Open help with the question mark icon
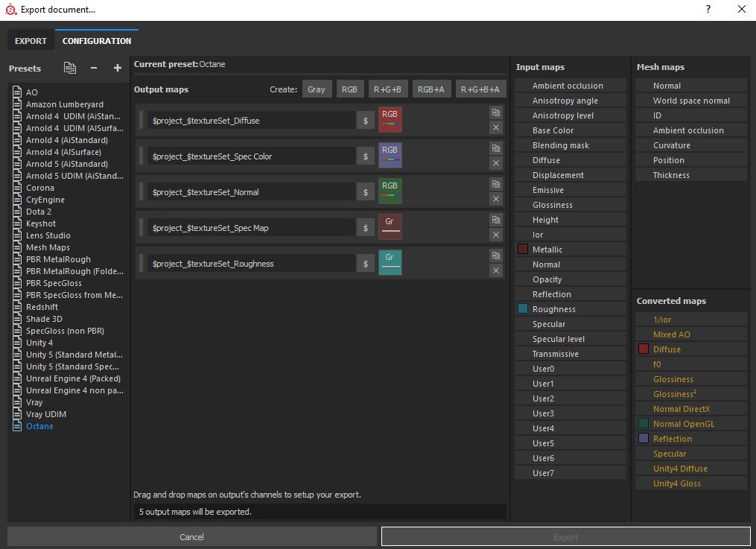The height and width of the screenshot is (549, 756). [708, 9]
